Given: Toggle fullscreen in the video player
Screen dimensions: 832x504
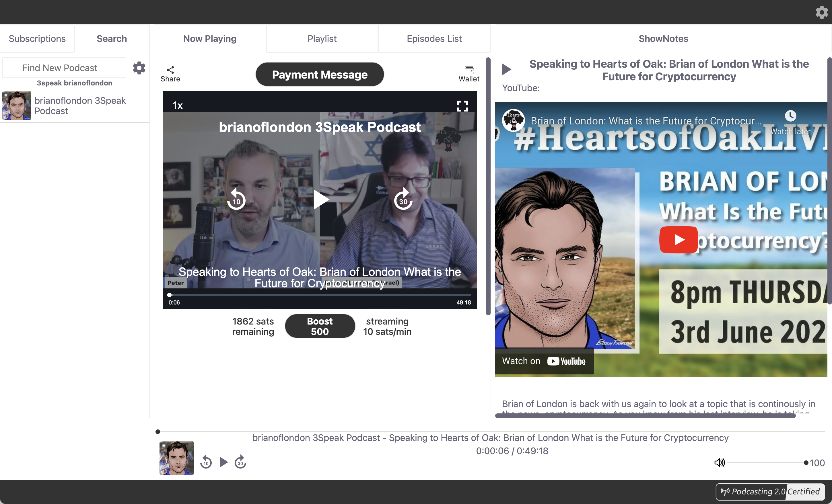Looking at the screenshot, I should [x=462, y=106].
